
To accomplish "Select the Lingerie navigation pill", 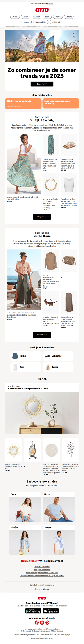I will (69, 17).
